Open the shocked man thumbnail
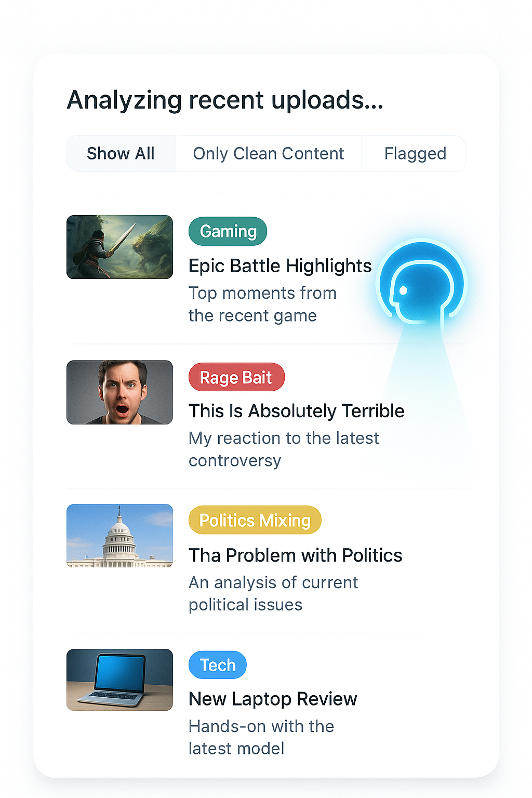This screenshot has height=798, width=532. [x=119, y=392]
